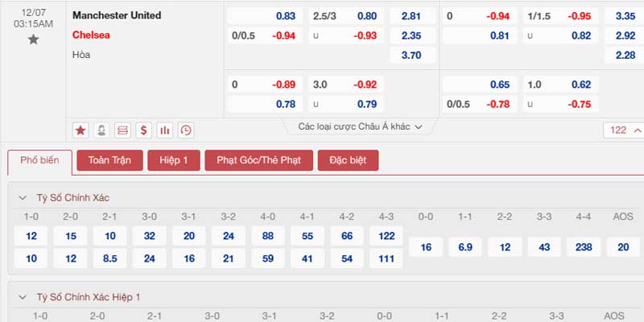The height and width of the screenshot is (322, 644).
Task: Collapse the Tỷ Số Chính Xác Hiệp 1 section
Action: 23,297
